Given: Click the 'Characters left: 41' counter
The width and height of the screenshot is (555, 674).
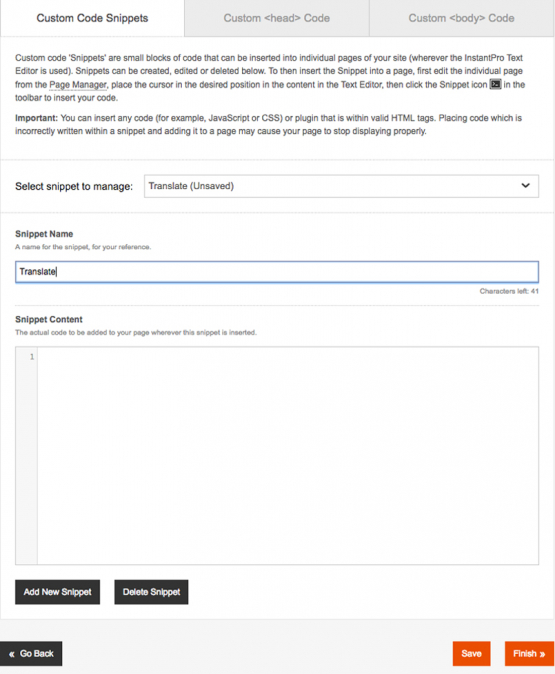Looking at the screenshot, I should (x=509, y=291).
